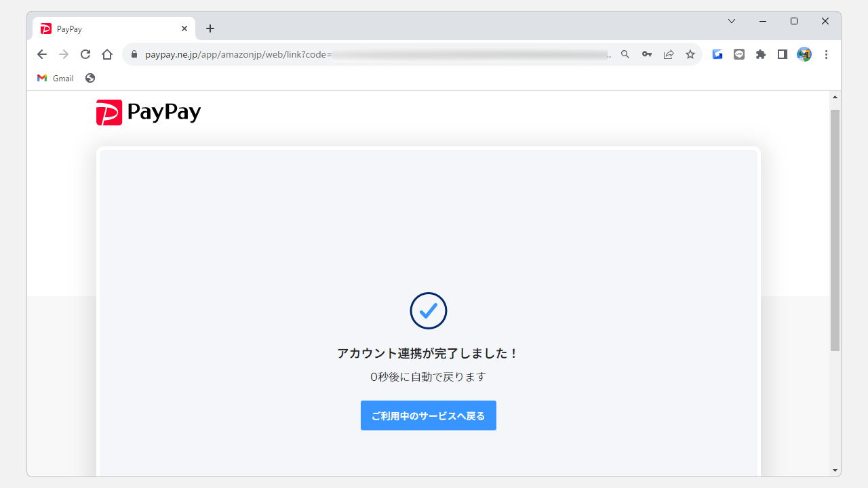Open the Google Translate extension icon

pyautogui.click(x=717, y=54)
